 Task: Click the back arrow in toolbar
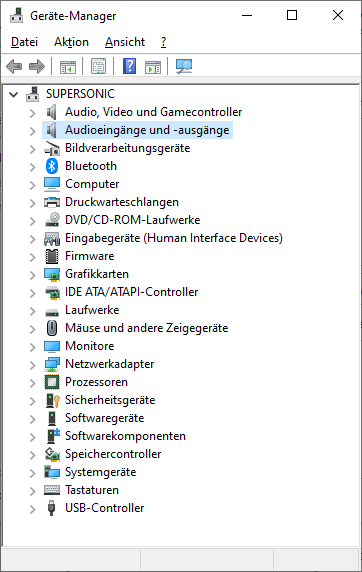(14, 67)
